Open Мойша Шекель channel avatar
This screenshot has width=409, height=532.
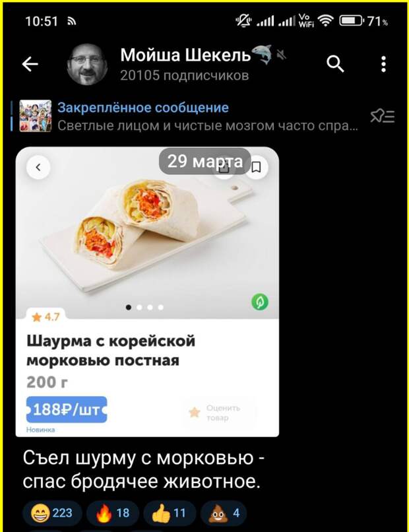pos(88,64)
